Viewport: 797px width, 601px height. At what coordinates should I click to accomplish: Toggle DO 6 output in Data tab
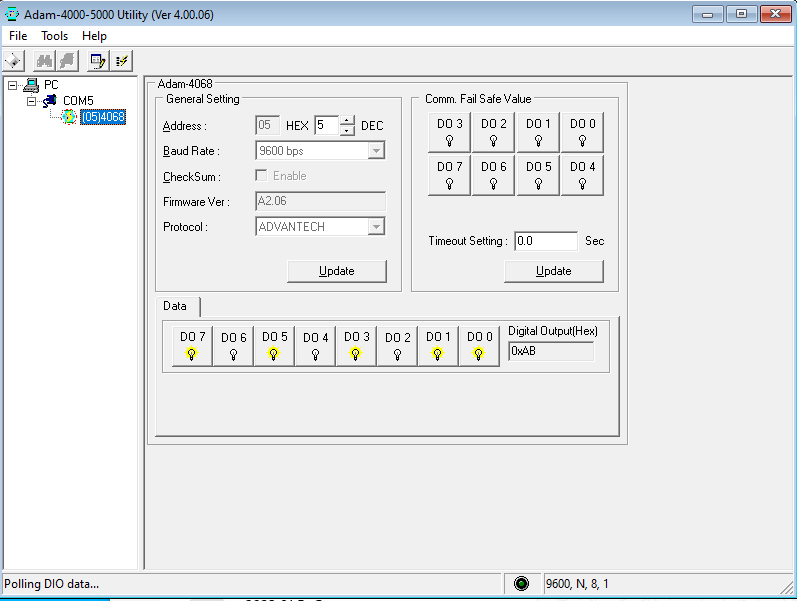[x=233, y=346]
